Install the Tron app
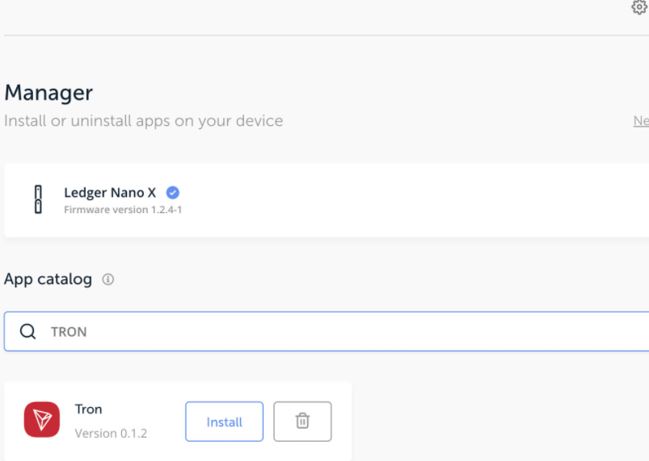The width and height of the screenshot is (649, 461). click(224, 422)
